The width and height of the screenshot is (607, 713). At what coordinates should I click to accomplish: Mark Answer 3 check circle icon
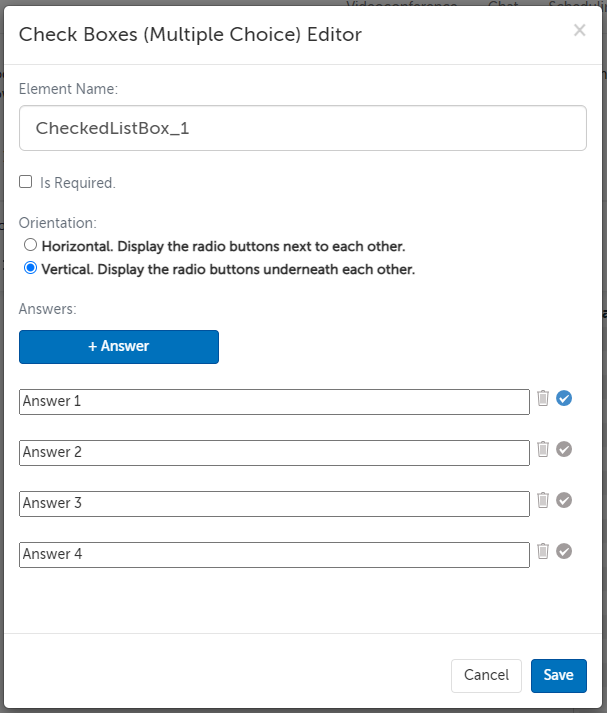(564, 500)
